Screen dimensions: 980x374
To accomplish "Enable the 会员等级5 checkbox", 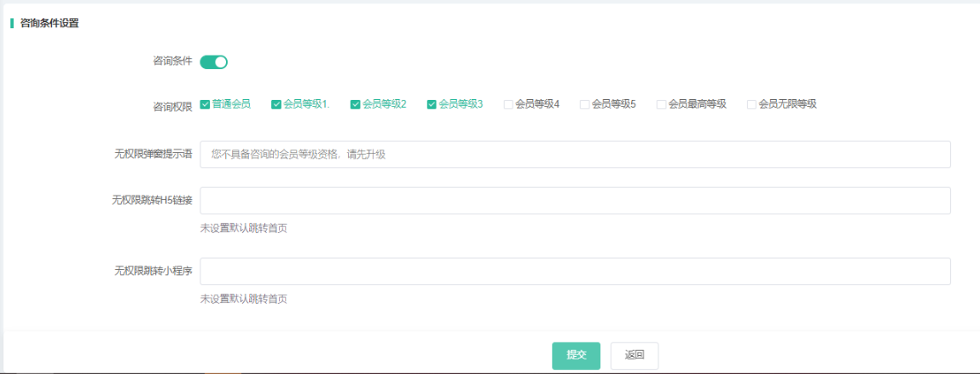I will pos(585,104).
